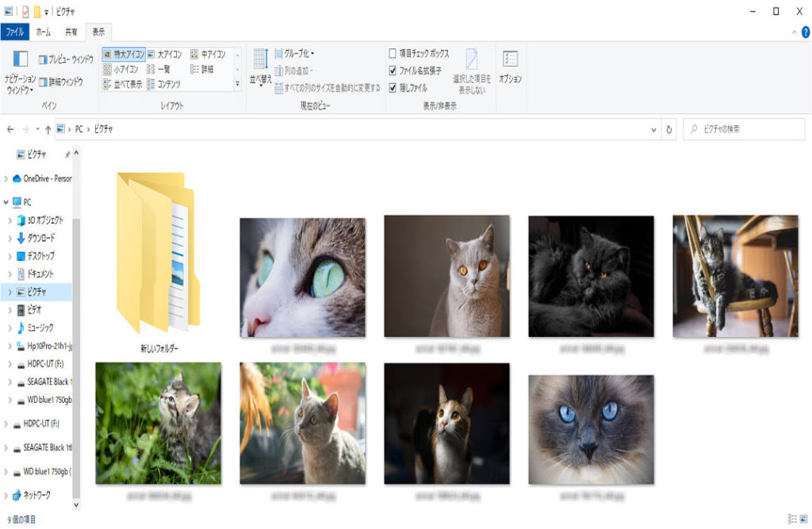Choose the コンテンツ layout
This screenshot has height=529, width=812.
tap(163, 83)
